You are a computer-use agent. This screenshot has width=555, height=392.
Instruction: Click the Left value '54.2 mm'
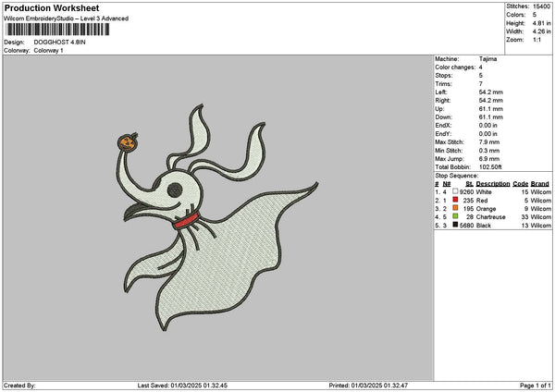(x=490, y=92)
